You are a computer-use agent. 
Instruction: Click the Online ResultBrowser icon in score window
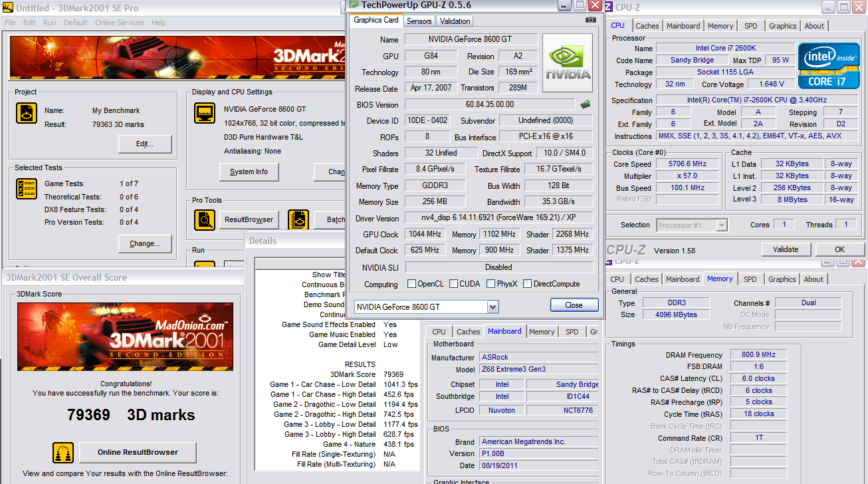[x=63, y=452]
